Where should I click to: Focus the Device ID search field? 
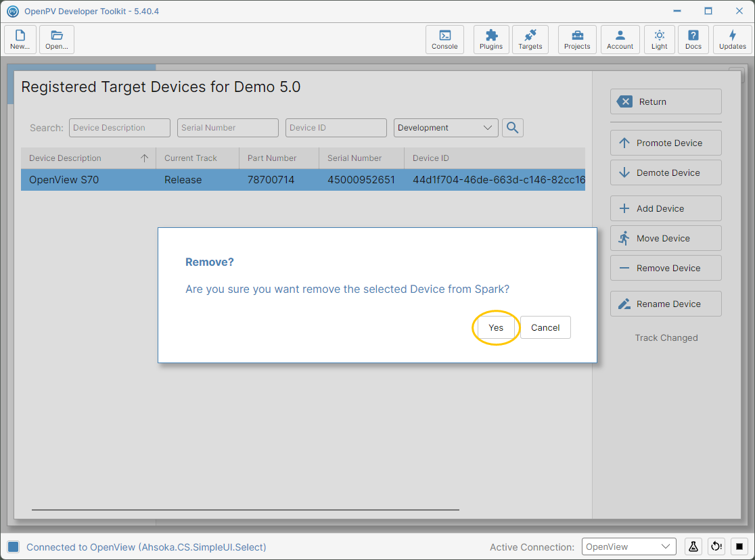pyautogui.click(x=336, y=128)
